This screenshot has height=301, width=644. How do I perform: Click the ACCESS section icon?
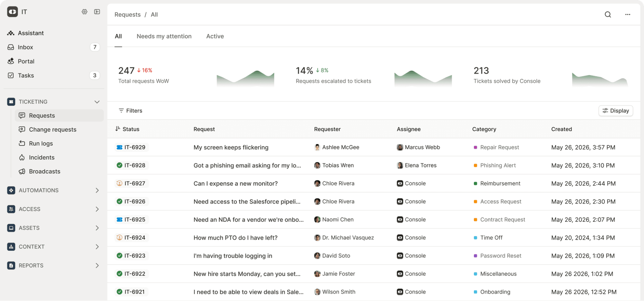(x=11, y=209)
